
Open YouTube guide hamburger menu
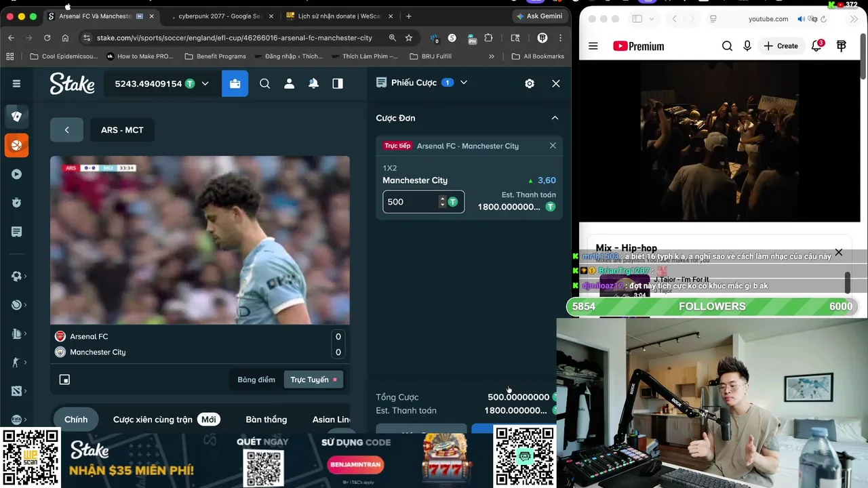[593, 46]
